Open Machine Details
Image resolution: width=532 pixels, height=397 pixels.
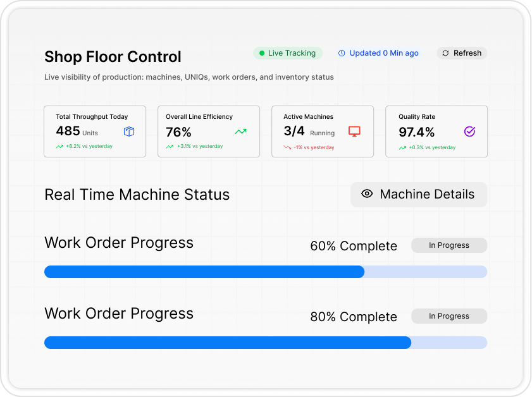pos(419,195)
